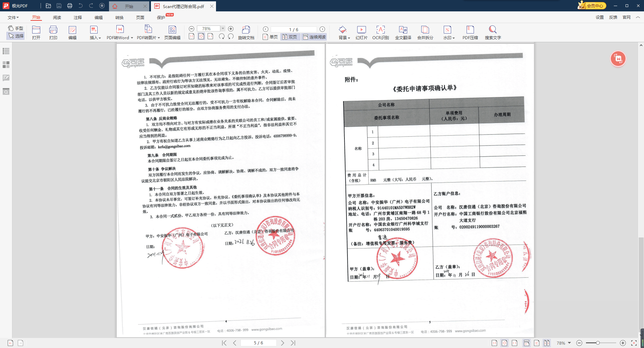Expand the PDF转Word dropdown
This screenshot has width=644, height=348.
click(x=132, y=38)
